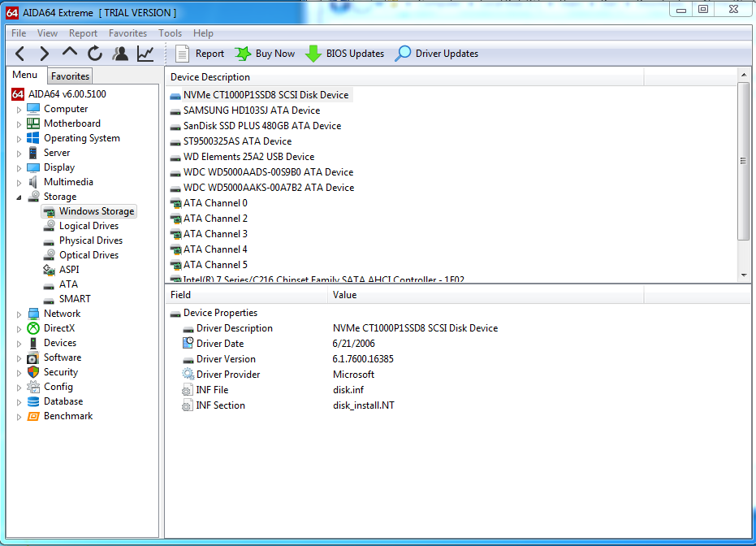Viewport: 756px width, 546px height.
Task: Click the Config icon in the tree
Action: pyautogui.click(x=33, y=387)
